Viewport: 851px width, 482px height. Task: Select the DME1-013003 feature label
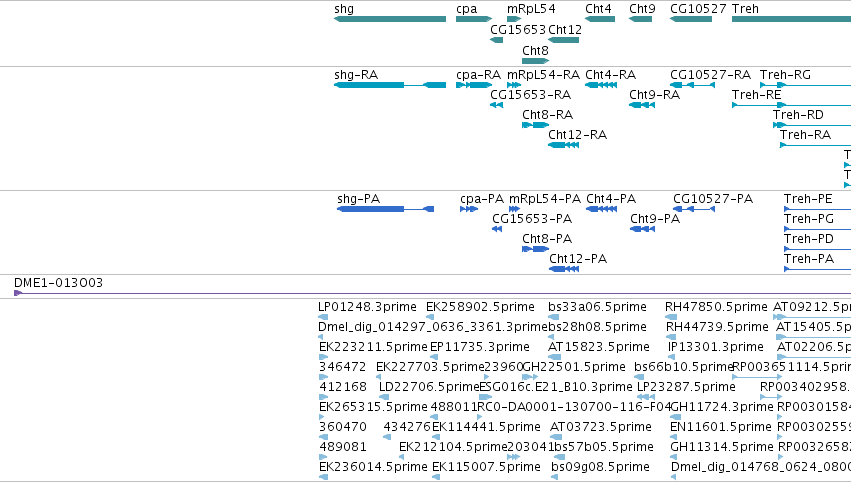(x=58, y=282)
